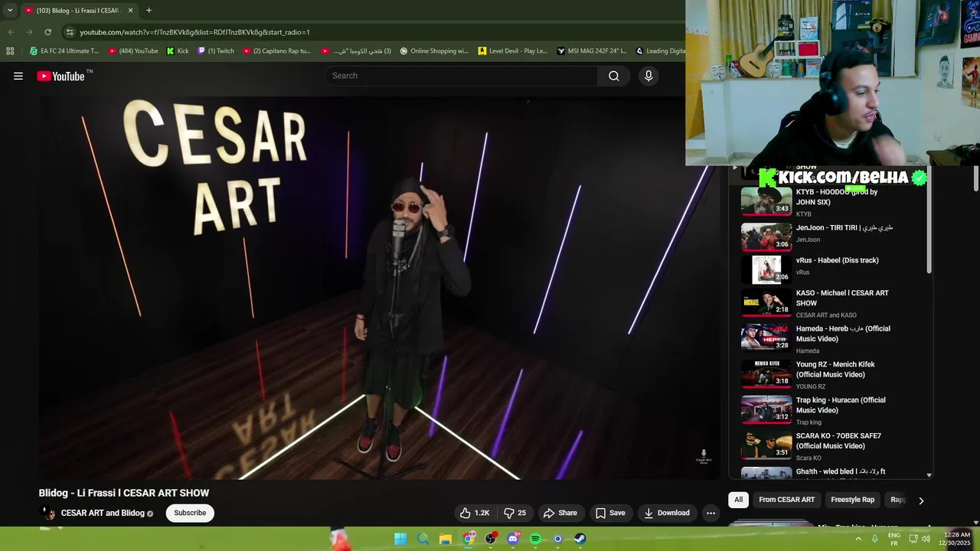Open the (484) YouTube bookmark
Screen dimensions: 980x551
(x=133, y=51)
